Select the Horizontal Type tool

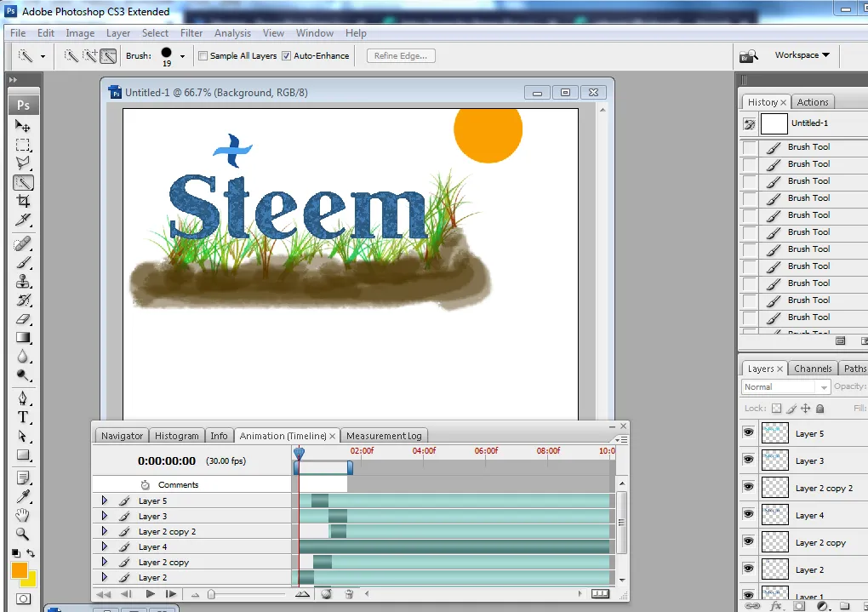click(23, 418)
